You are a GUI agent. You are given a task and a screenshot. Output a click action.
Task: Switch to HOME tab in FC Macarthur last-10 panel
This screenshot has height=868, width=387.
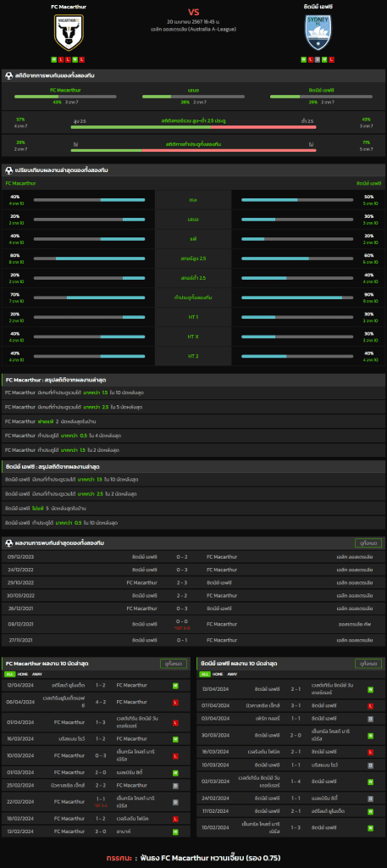coord(23,674)
